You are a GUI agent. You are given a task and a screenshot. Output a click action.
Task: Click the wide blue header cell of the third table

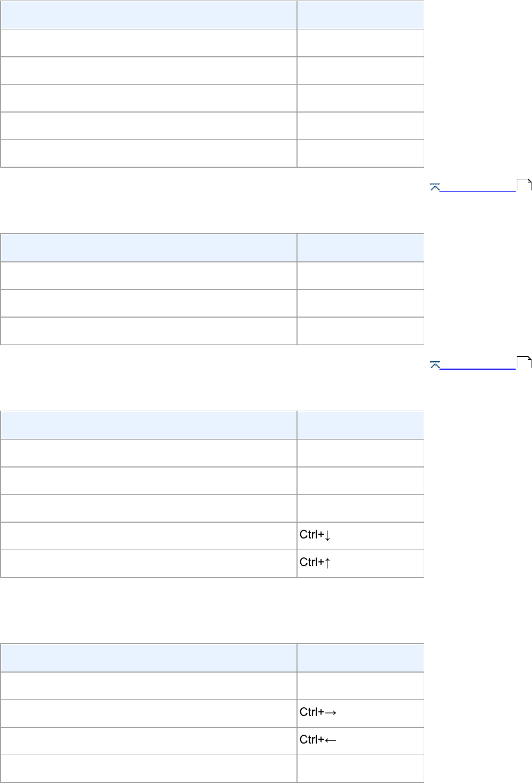pyautogui.click(x=149, y=425)
